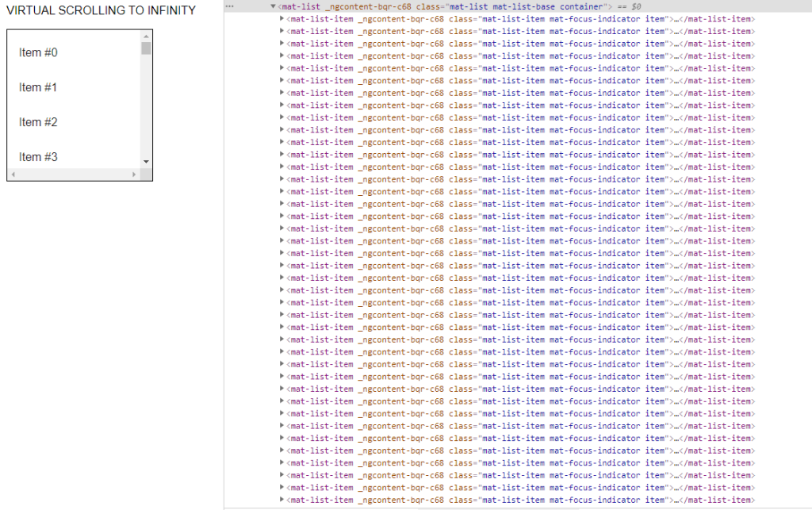Click the horizontal scrollbar left arrow
Viewport: 812px width, 510px height.
13,174
